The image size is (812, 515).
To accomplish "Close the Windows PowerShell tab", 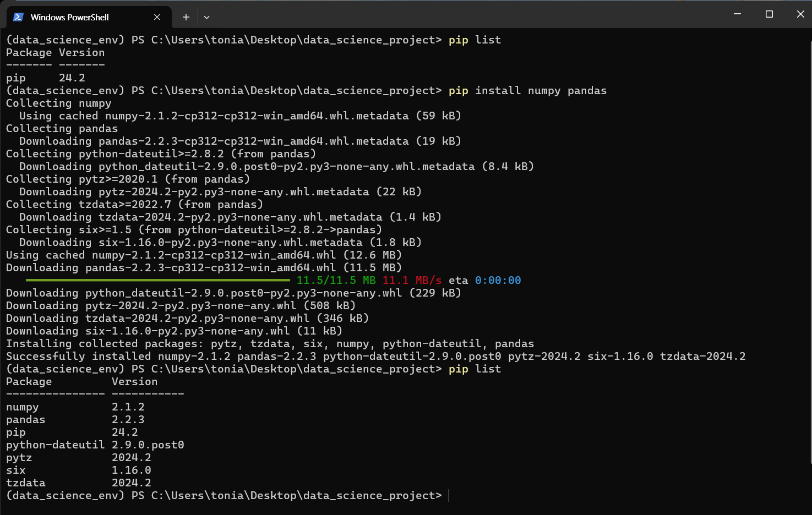I will pos(157,17).
